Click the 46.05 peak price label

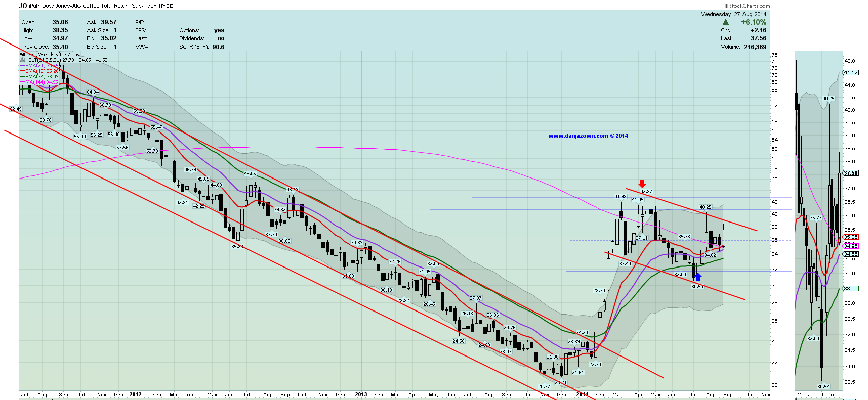point(250,174)
